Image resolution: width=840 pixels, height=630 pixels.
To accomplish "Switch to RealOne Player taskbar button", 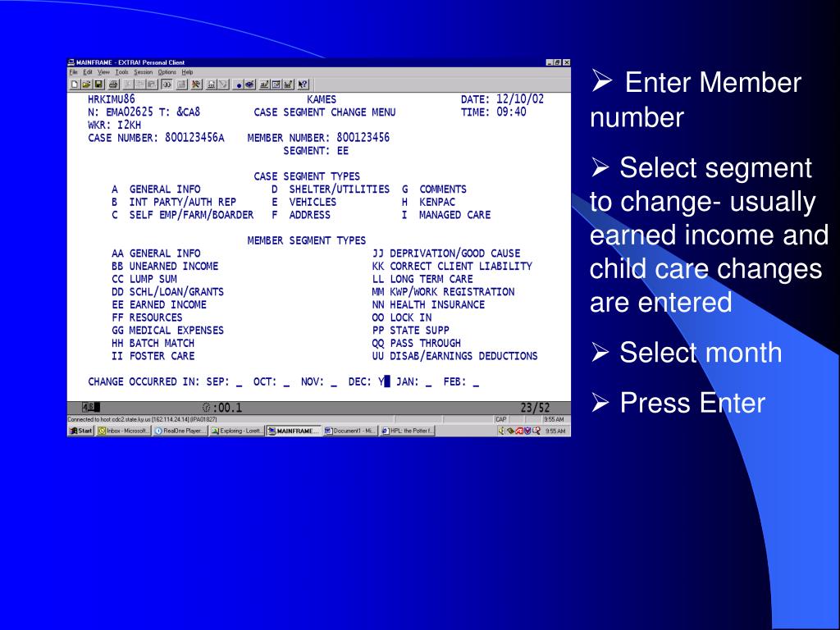I will click(180, 431).
